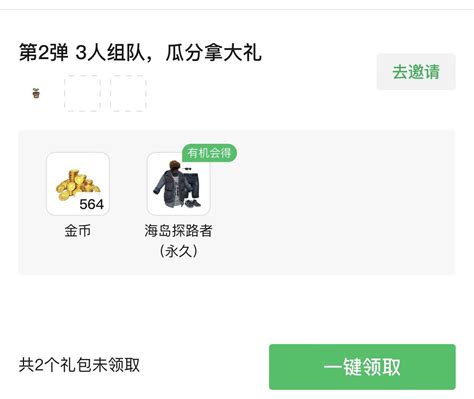474x399 pixels.
Task: Select the first empty teammate slot
Action: 82,93
